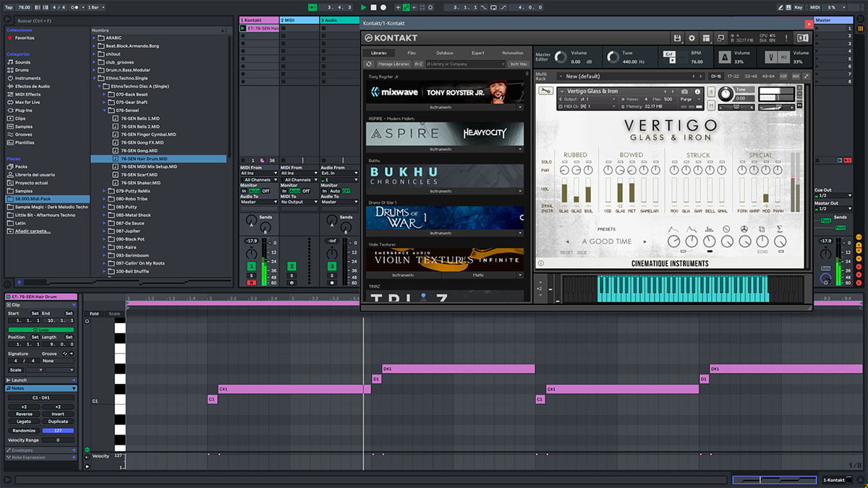Screen dimensions: 868x488
Task: Click the A-Z sort button
Action: coord(419,64)
